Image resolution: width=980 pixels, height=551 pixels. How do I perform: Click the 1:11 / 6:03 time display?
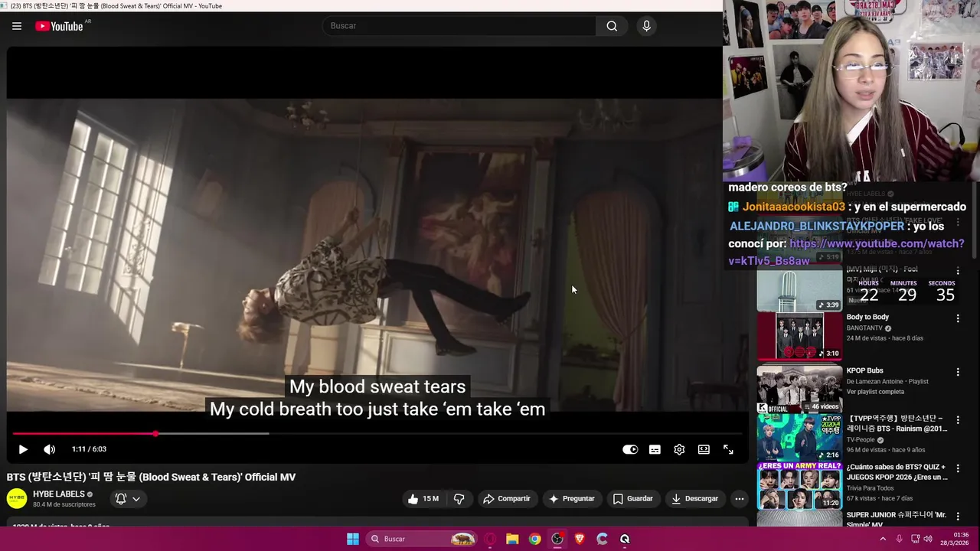pyautogui.click(x=89, y=449)
